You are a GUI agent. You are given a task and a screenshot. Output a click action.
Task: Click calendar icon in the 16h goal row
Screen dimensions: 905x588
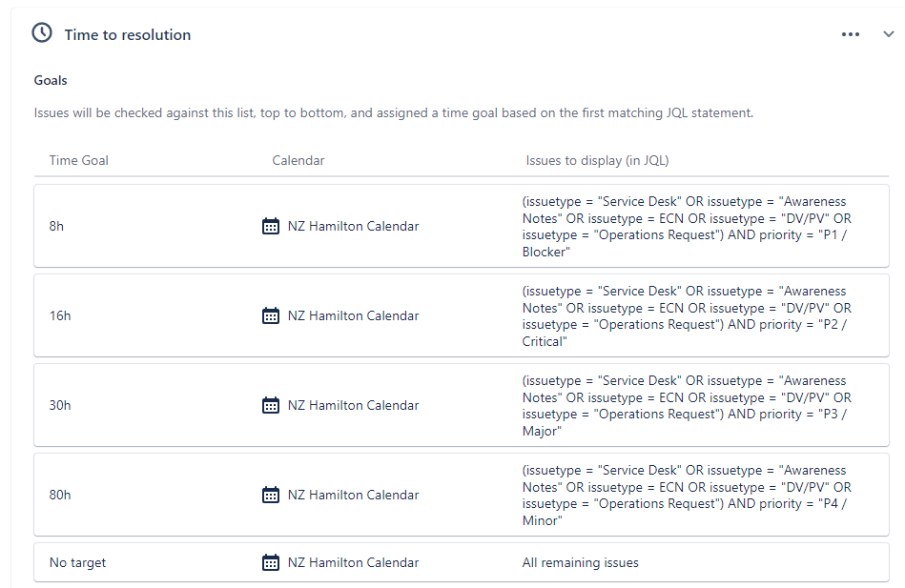(271, 315)
